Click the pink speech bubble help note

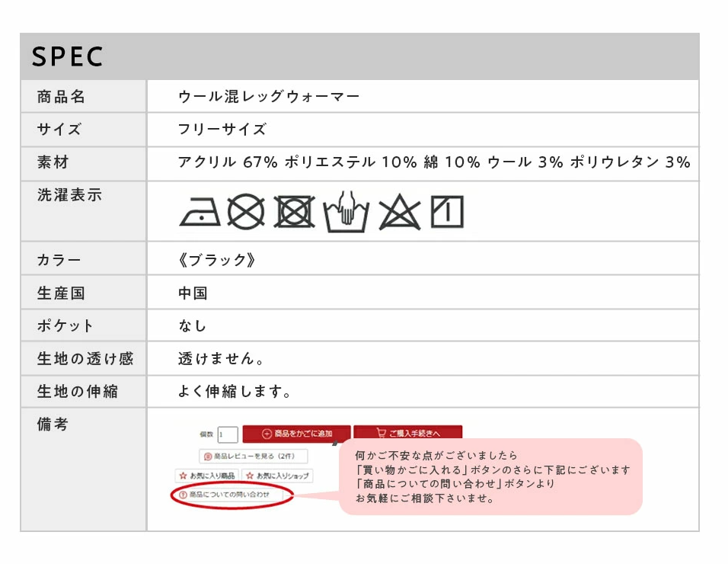[x=491, y=476]
